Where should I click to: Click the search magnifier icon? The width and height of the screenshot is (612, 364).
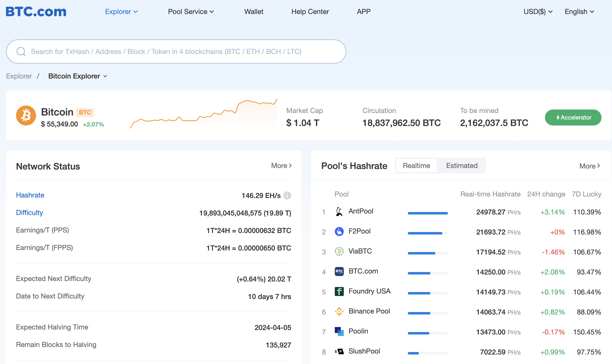click(x=21, y=51)
